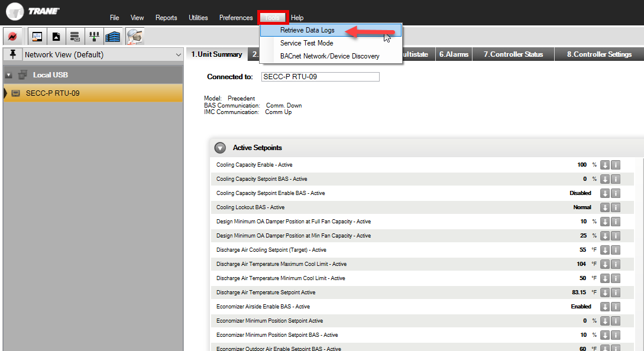Open the Reports menu
Screen dimensions: 644x351
(x=166, y=18)
